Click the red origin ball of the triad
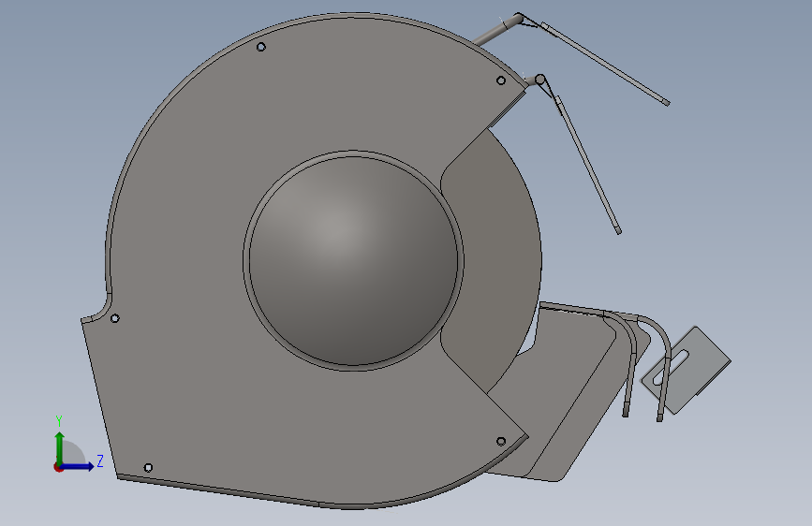The height and width of the screenshot is (526, 812). pos(58,467)
